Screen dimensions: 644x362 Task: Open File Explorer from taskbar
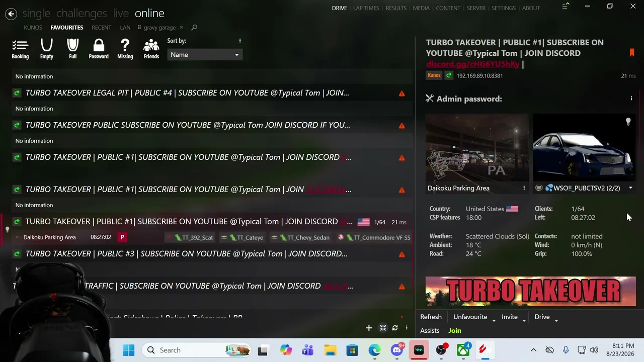coord(330,350)
